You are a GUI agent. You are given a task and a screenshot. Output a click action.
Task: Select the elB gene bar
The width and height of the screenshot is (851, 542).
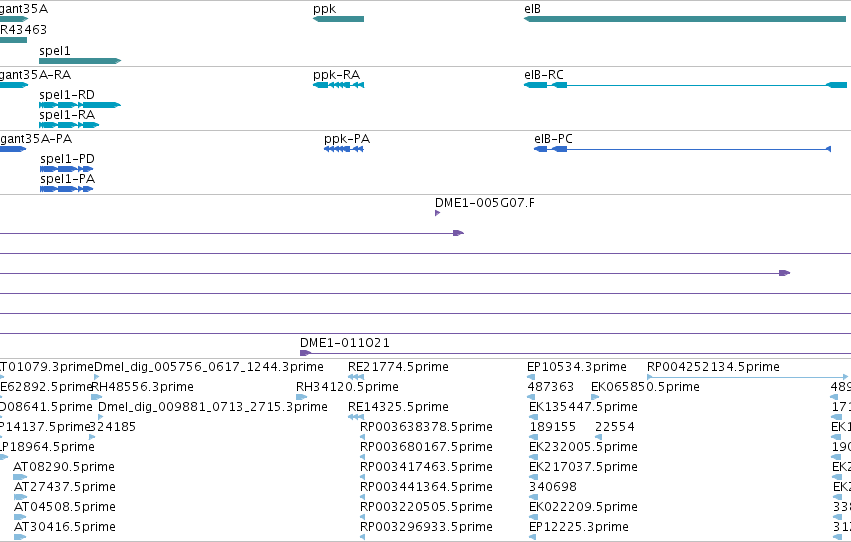pos(684,19)
